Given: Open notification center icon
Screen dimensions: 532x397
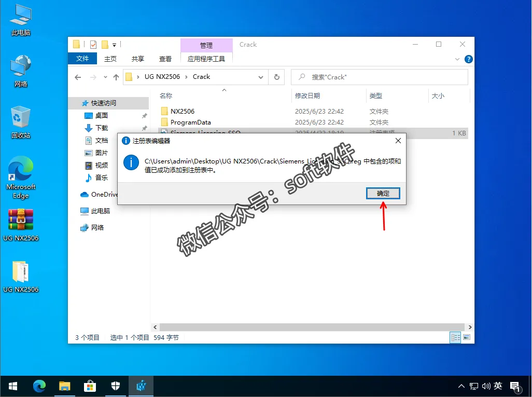Looking at the screenshot, I should (515, 387).
